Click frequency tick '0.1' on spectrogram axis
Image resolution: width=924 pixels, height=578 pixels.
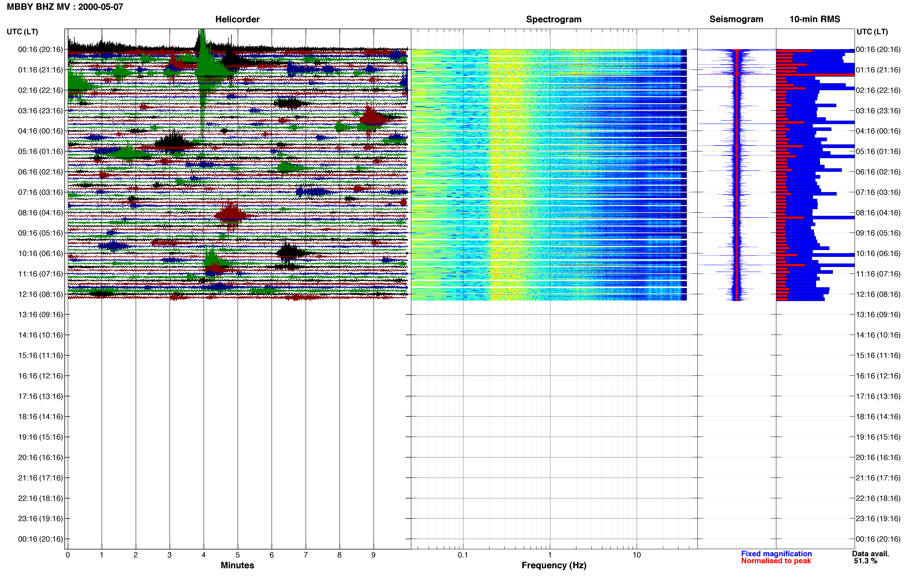[463, 555]
